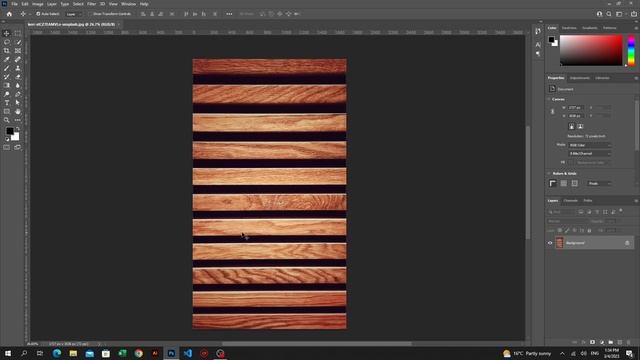This screenshot has height=360, width=640.
Task: Change Screen Mode icon in toolbar
Action: pyautogui.click(x=18, y=147)
